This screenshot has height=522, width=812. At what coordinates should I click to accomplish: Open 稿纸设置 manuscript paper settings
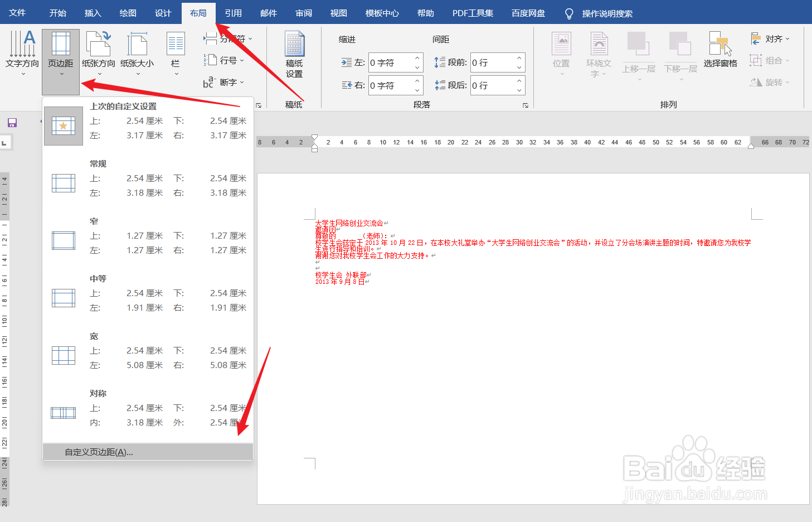point(294,54)
